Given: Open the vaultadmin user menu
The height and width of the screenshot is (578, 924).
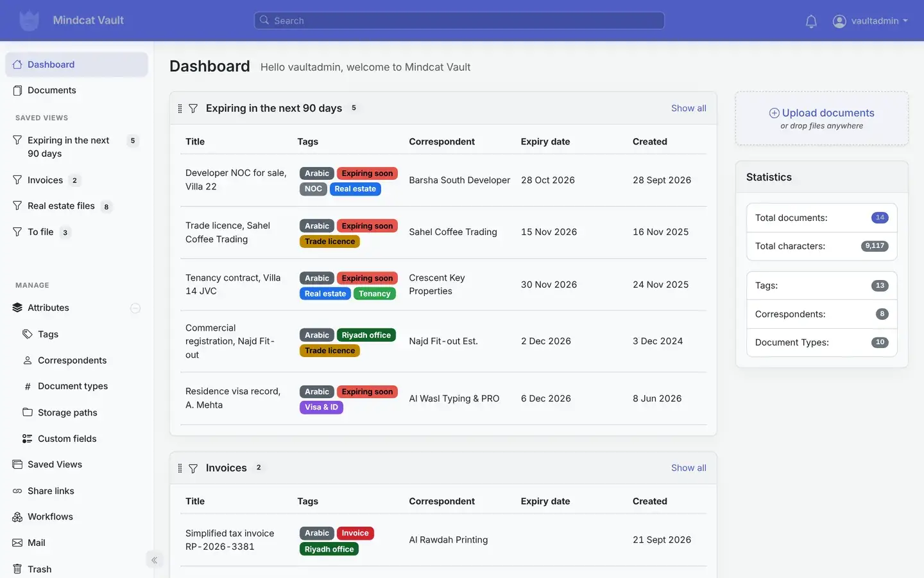Looking at the screenshot, I should pos(870,21).
